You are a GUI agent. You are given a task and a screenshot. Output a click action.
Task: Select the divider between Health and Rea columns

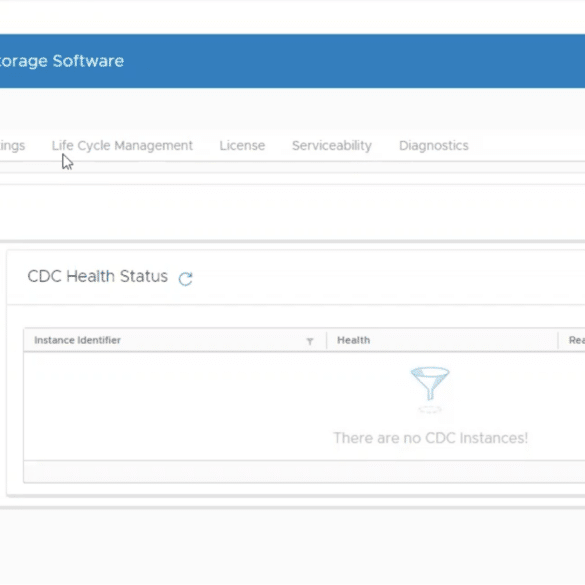click(x=558, y=340)
